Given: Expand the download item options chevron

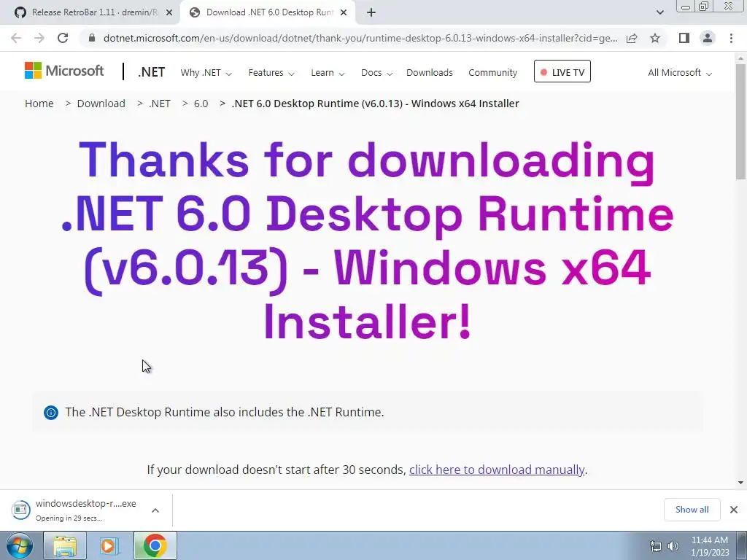Looking at the screenshot, I should [155, 510].
